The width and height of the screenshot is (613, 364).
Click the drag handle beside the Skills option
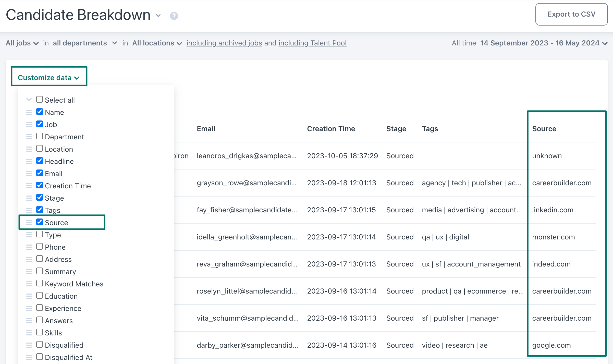tap(29, 333)
